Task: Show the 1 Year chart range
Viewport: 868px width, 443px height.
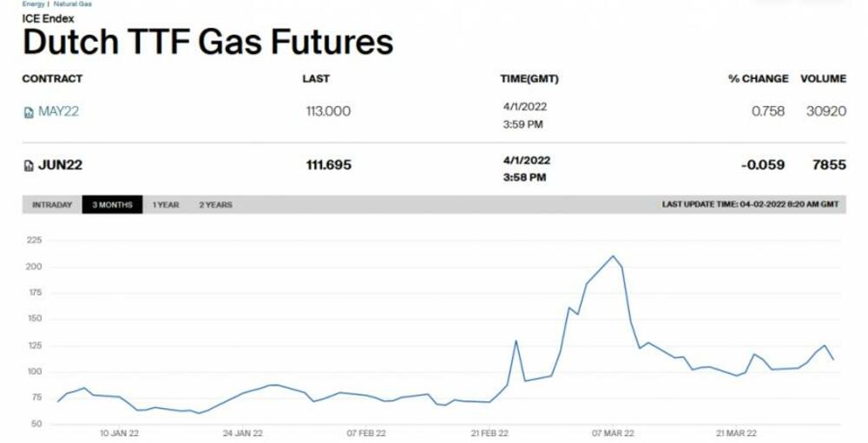Action: [166, 205]
